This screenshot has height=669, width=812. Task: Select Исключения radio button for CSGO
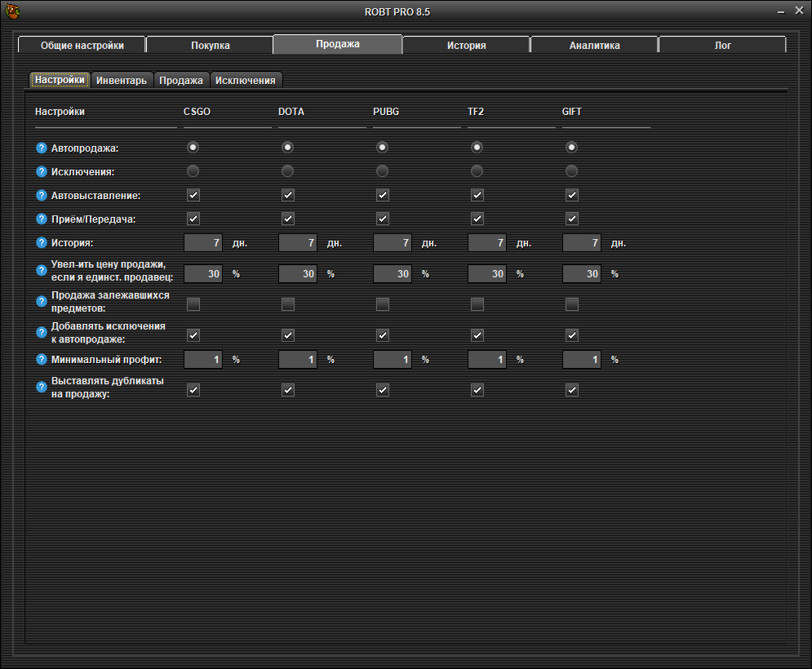(x=193, y=171)
